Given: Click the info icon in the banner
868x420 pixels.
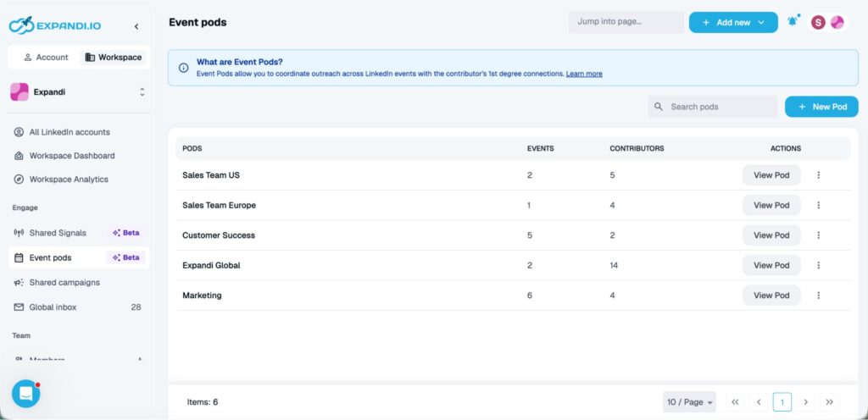Looking at the screenshot, I should [183, 68].
